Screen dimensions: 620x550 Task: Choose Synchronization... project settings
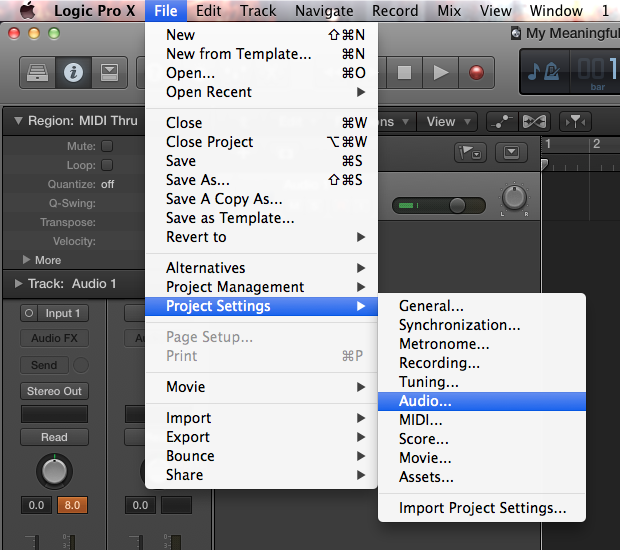(482, 325)
